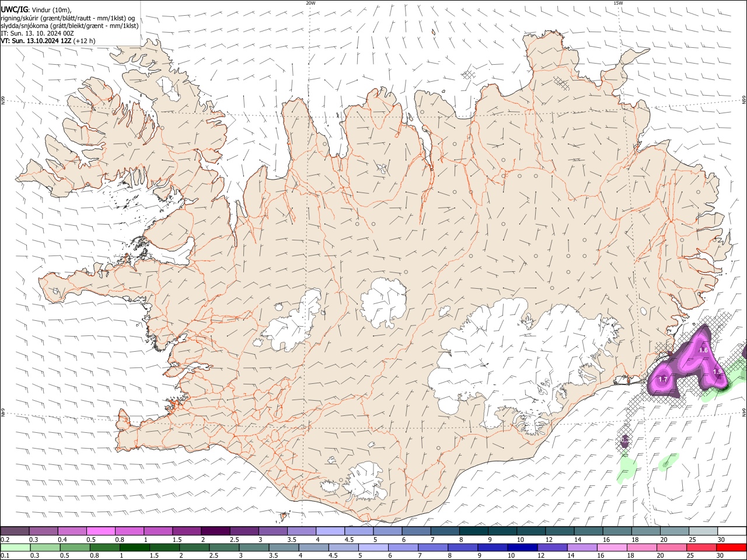Click the pale green rain patch offshore southeast
Viewport: 747px width, 560px height.
(626, 468)
